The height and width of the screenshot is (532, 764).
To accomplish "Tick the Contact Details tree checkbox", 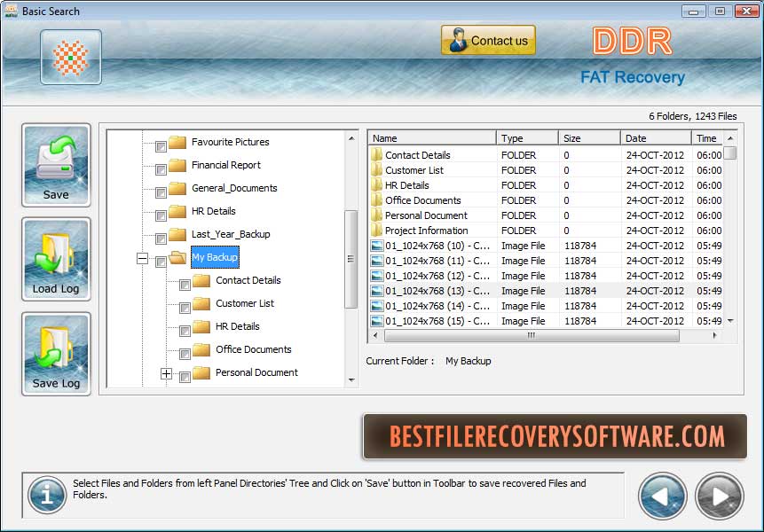I will [185, 285].
